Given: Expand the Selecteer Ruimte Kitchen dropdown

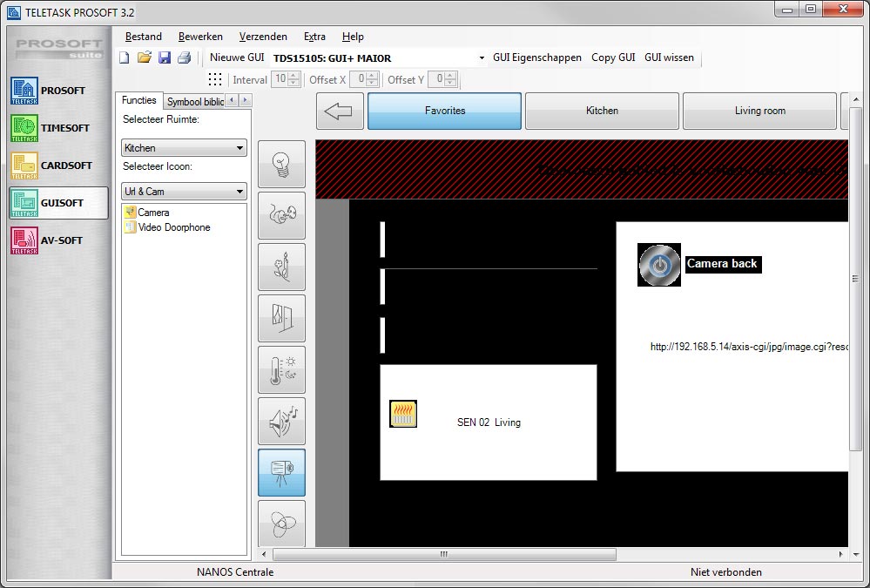Looking at the screenshot, I should coord(184,149).
